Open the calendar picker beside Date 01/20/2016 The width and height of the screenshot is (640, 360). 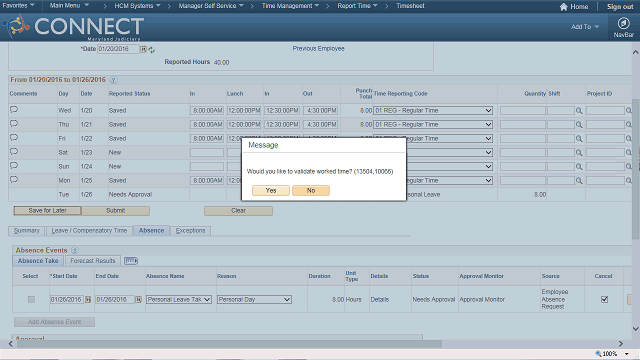[x=143, y=49]
